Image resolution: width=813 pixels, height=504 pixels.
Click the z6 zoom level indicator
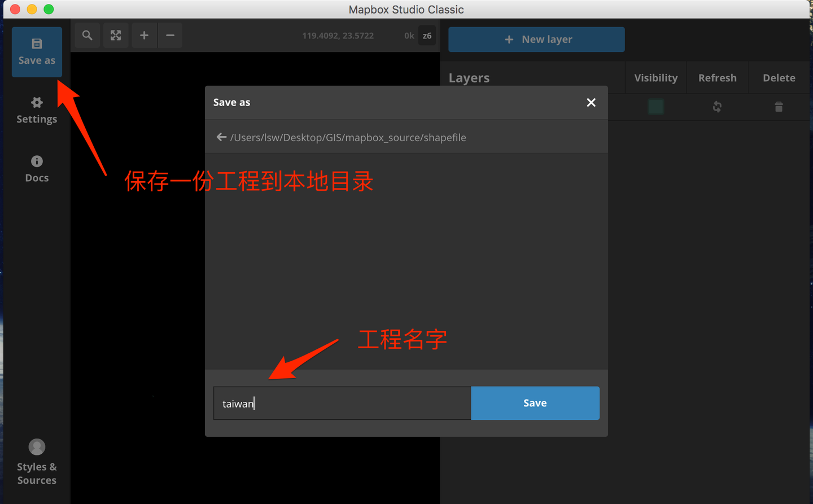pos(427,35)
